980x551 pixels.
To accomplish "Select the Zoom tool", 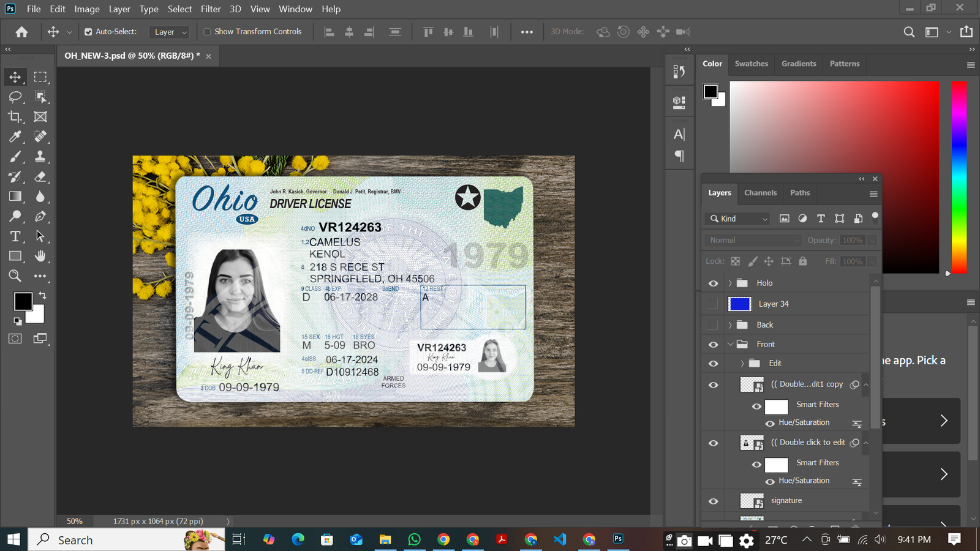I will coord(15,276).
